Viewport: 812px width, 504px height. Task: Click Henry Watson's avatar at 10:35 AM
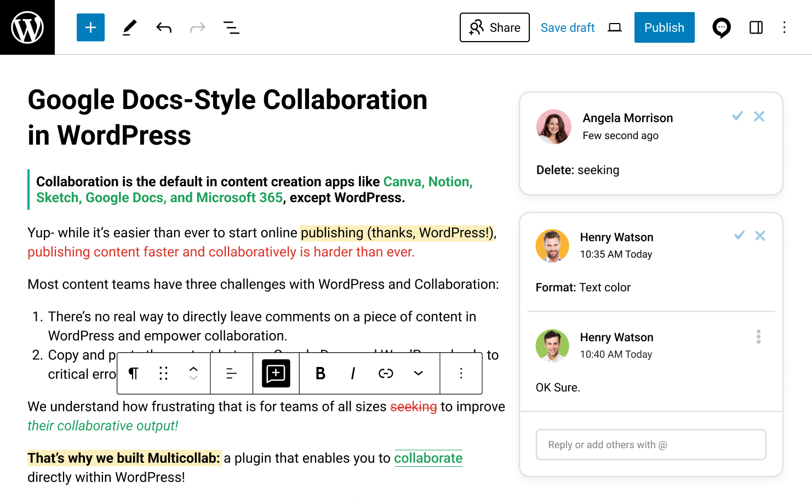pos(552,246)
